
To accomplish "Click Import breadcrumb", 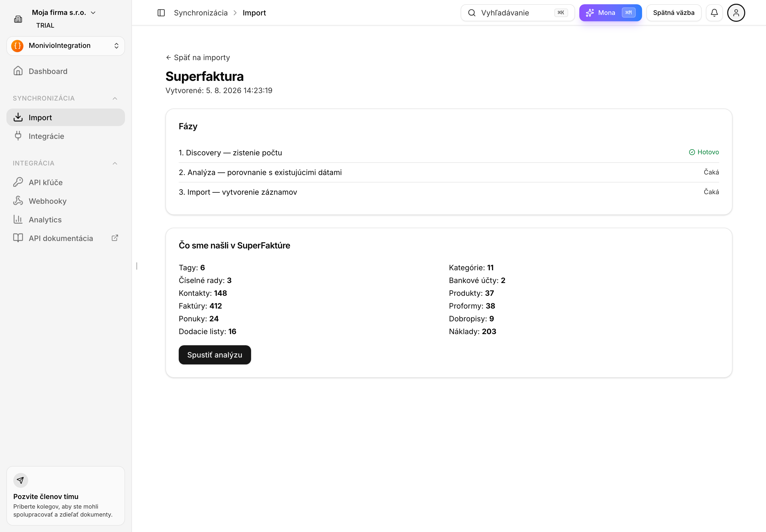I will 254,13.
